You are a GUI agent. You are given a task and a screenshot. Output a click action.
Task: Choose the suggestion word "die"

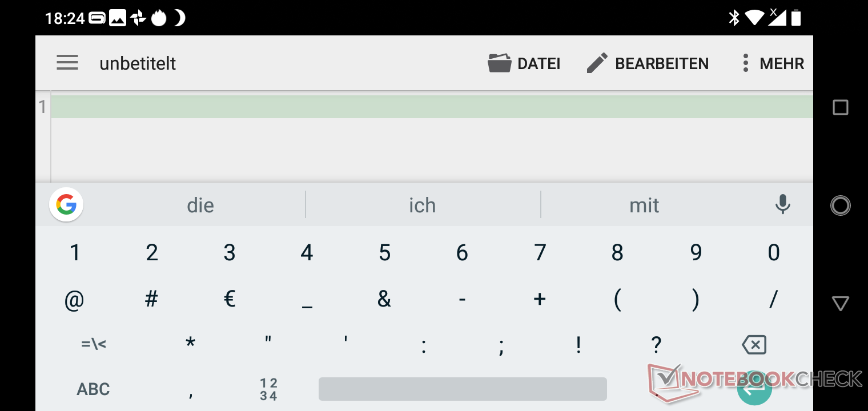click(x=200, y=205)
